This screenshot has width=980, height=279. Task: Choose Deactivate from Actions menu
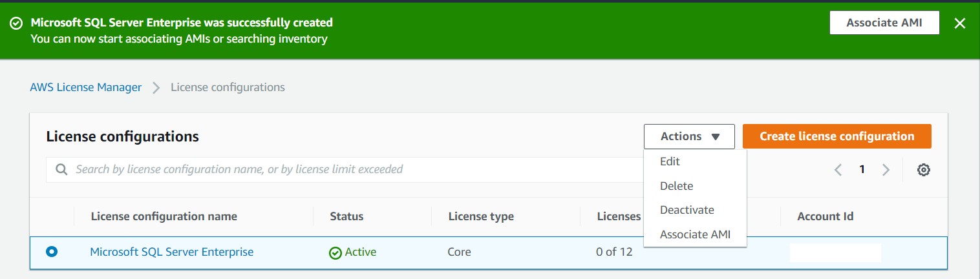point(696,210)
